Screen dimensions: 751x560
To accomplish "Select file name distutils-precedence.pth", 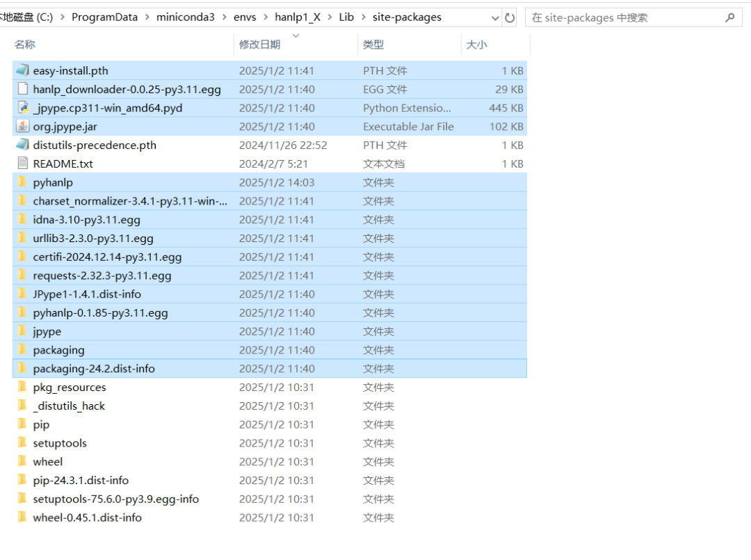I will pyautogui.click(x=95, y=145).
